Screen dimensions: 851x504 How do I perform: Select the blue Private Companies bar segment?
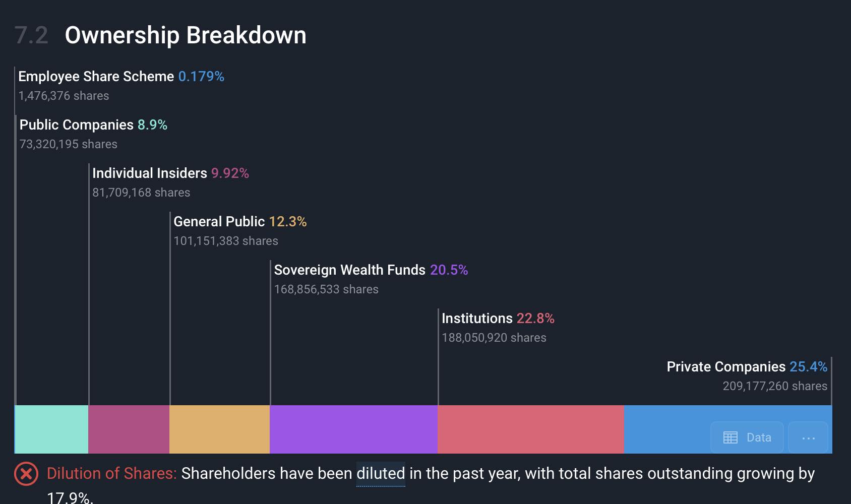coord(665,429)
